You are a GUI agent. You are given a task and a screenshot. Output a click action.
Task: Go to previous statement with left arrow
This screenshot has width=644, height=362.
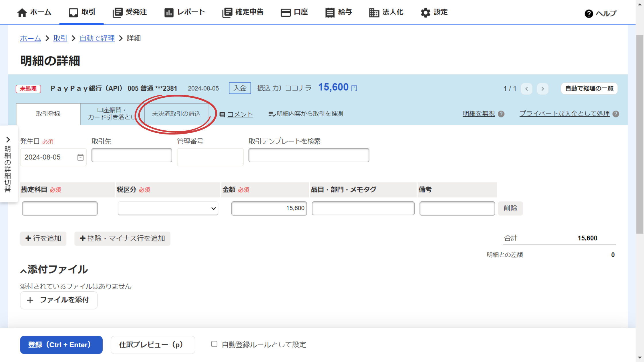coord(526,88)
